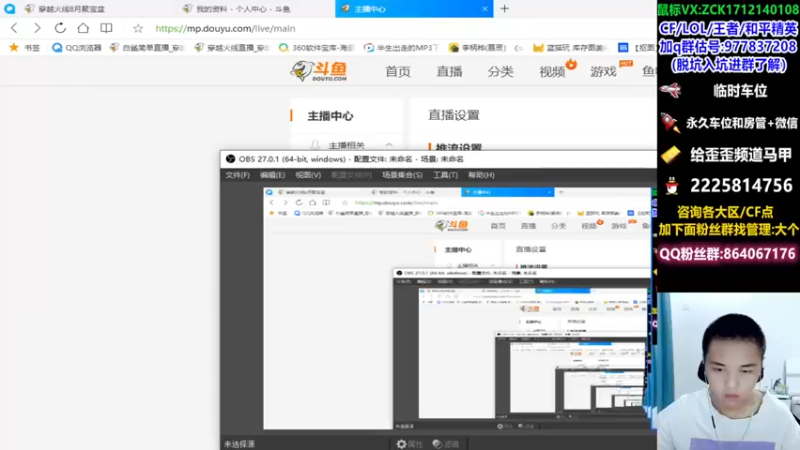Open the 半生出走的MP3下 bookmark
The height and width of the screenshot is (450, 800).
(x=402, y=47)
